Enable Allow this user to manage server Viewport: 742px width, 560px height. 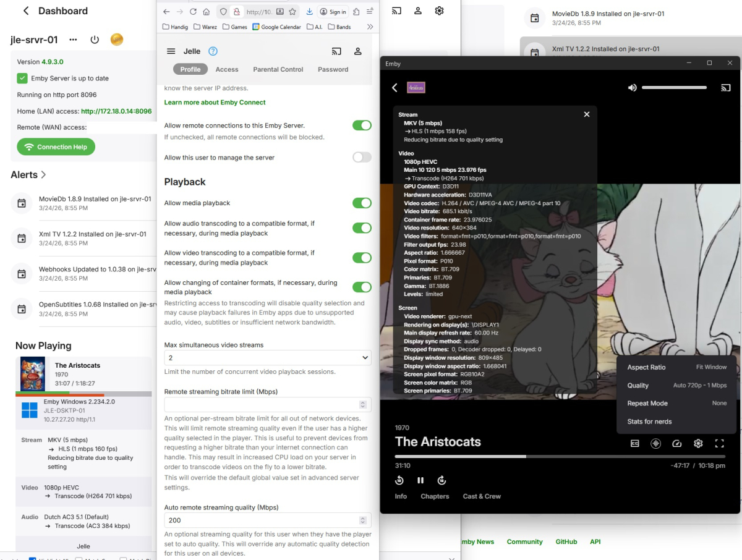coord(362,158)
